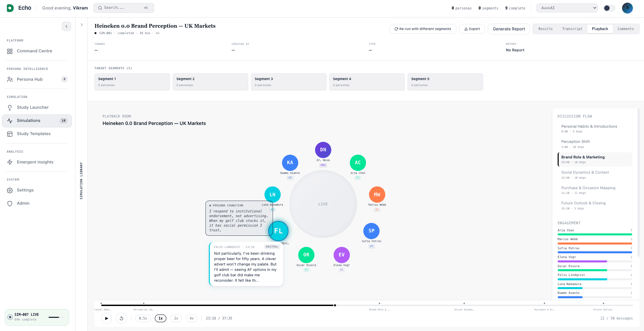Click the SIM-007 live status icon
Screen dimensions: 644x331
pos(10,317)
